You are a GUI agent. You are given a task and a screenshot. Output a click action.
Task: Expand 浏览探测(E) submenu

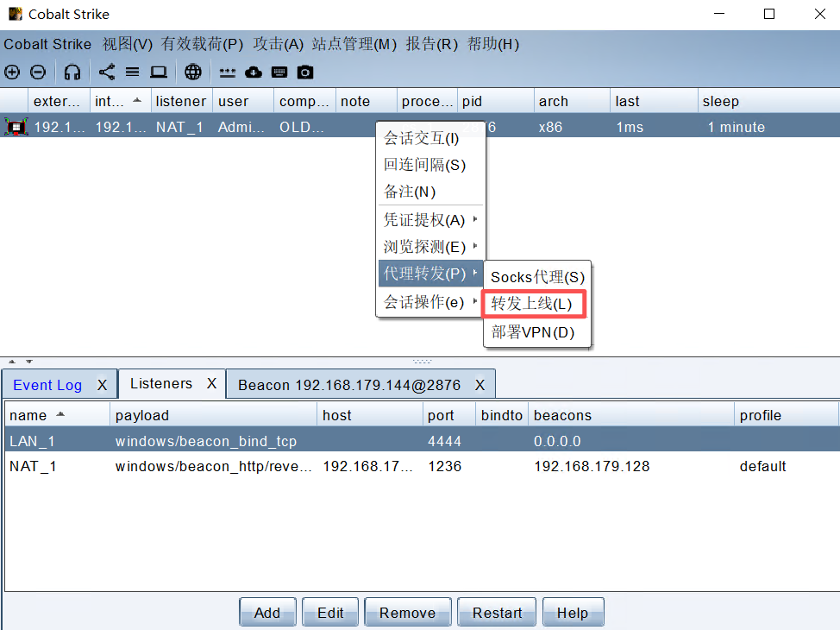tap(430, 247)
